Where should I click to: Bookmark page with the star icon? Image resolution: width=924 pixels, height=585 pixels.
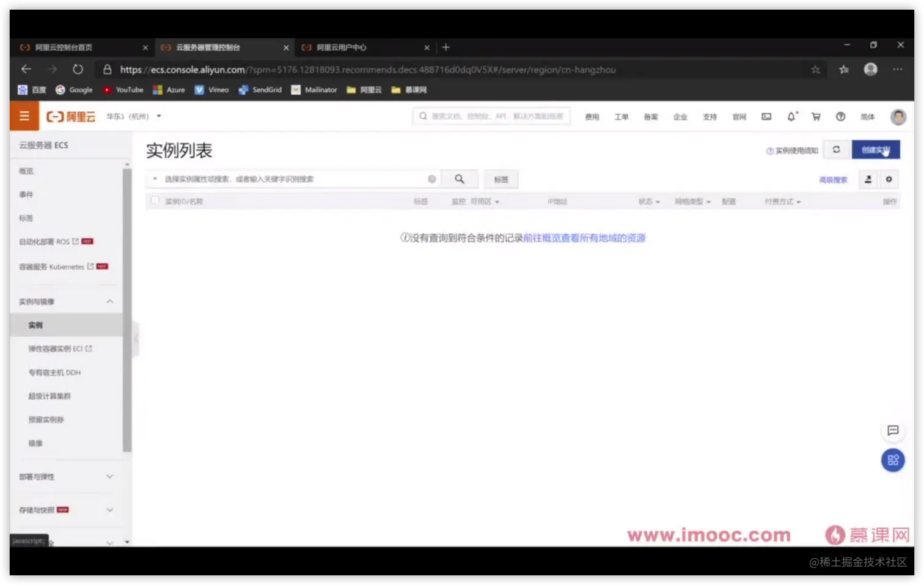tap(815, 70)
